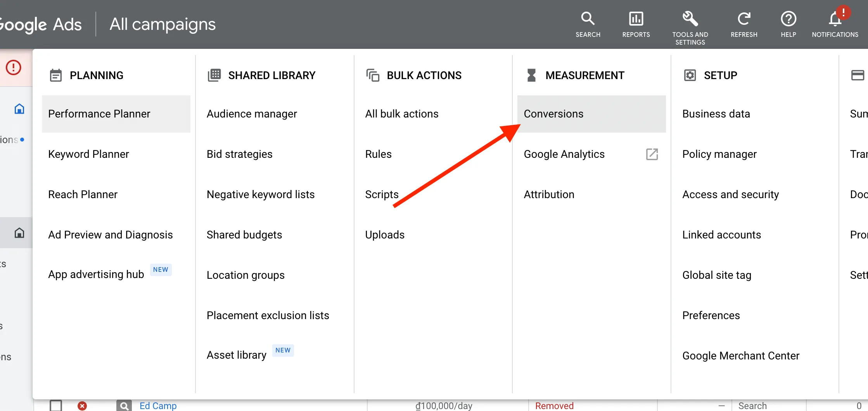Open Google Analytics under Measurement
The image size is (868, 411).
(x=564, y=154)
